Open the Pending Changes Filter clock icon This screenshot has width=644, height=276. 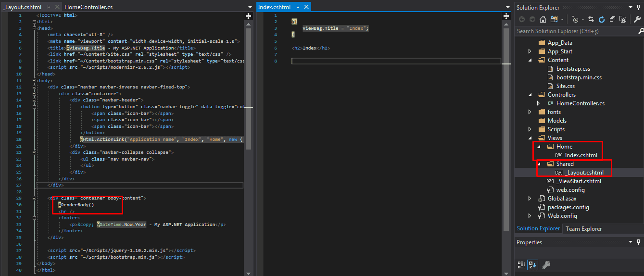coord(575,19)
